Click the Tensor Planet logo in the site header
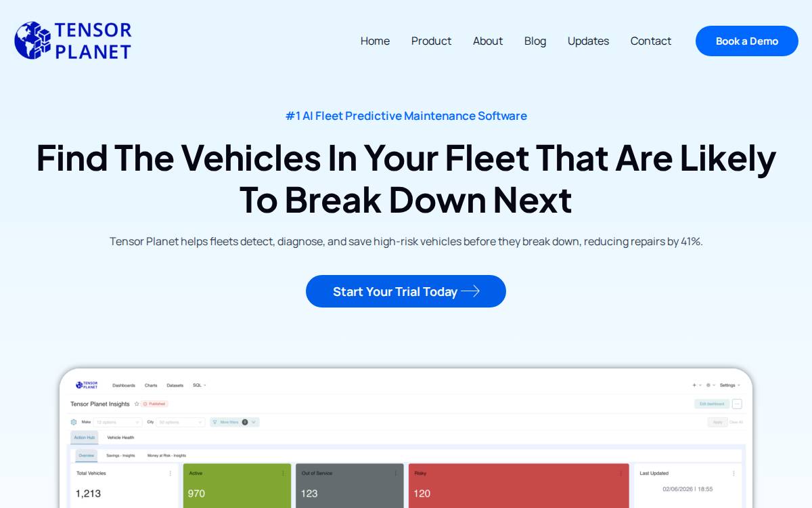 [73, 41]
